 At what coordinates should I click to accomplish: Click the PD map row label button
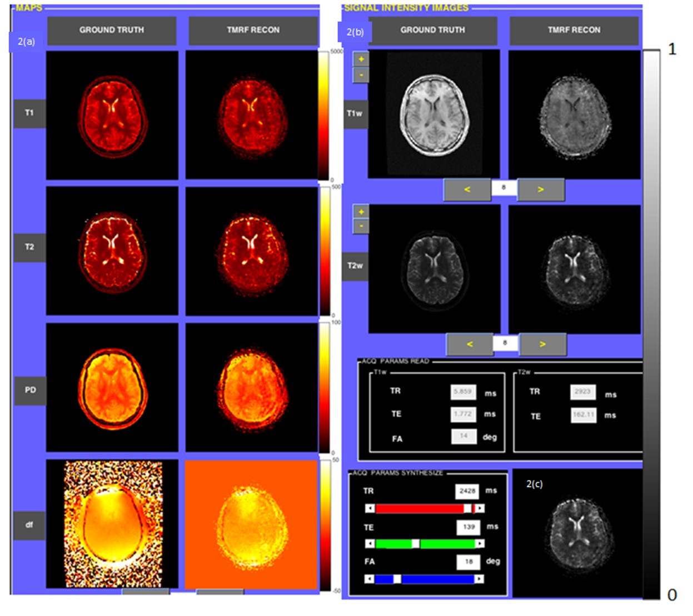[x=30, y=390]
